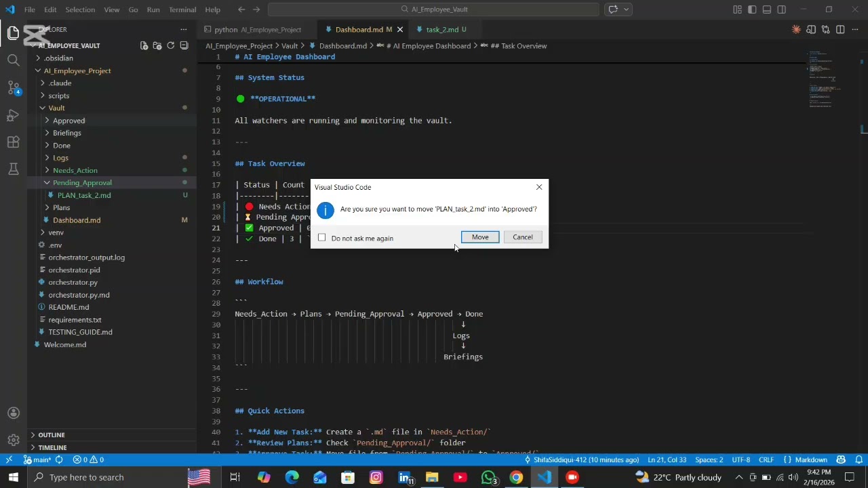Refresh the Explorer file tree

click(171, 45)
